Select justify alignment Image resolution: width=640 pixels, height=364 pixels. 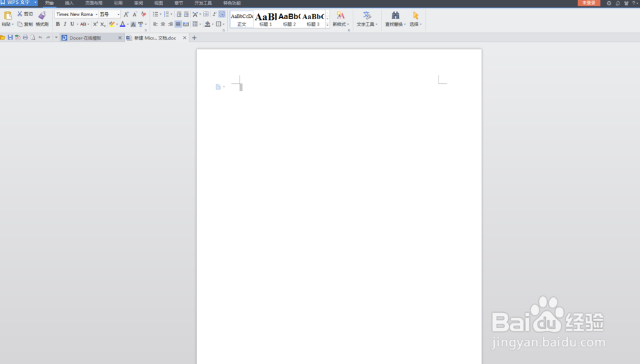(178, 24)
